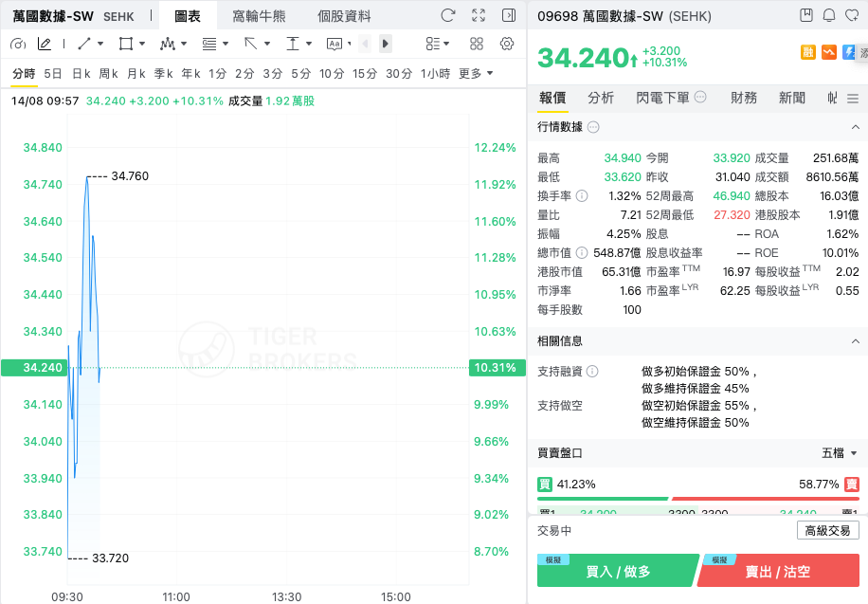Viewport: 868px width, 604px height.
Task: Select the 日k timeframe
Action: pos(81,73)
